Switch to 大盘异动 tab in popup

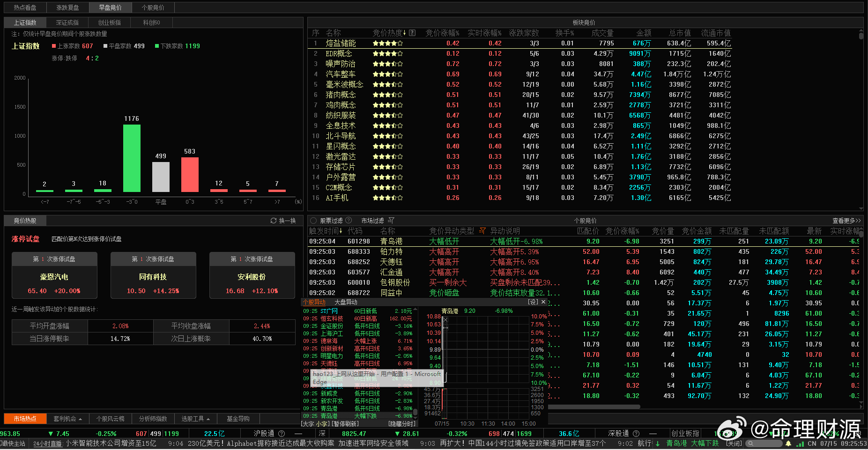346,302
